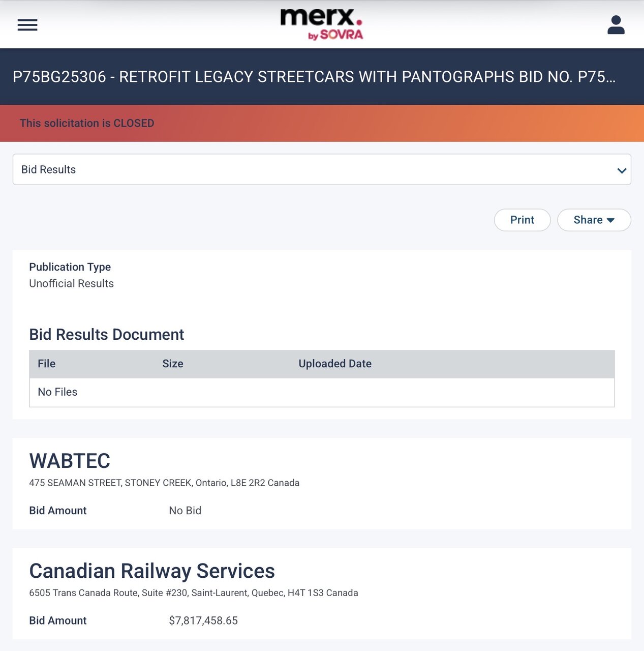Click the Unofficial Results publication type text

pos(71,283)
